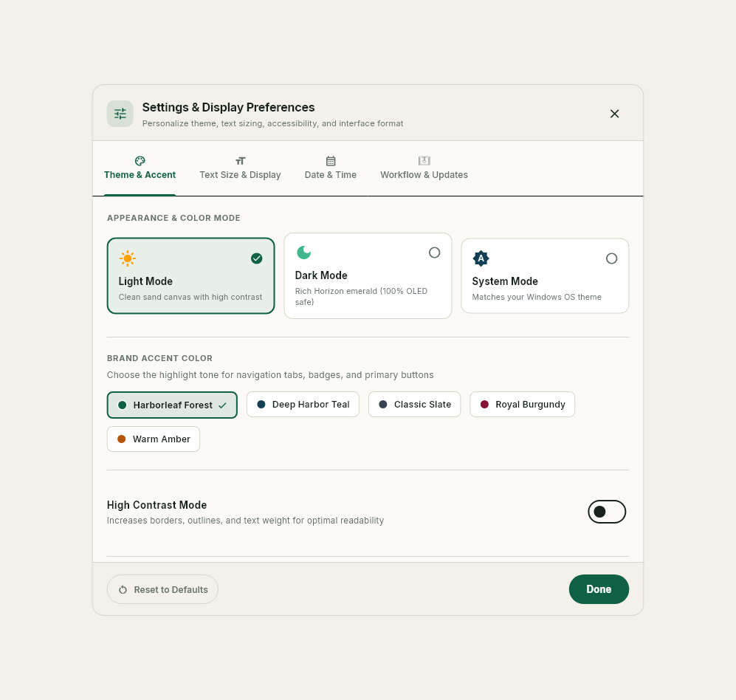Close the Settings & Display Preferences dialog

[x=614, y=114]
